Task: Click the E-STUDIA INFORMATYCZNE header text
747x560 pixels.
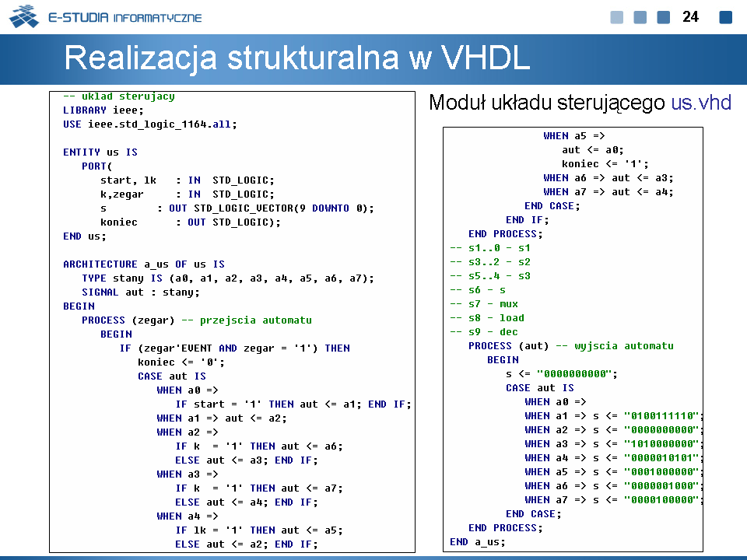Action: point(124,18)
